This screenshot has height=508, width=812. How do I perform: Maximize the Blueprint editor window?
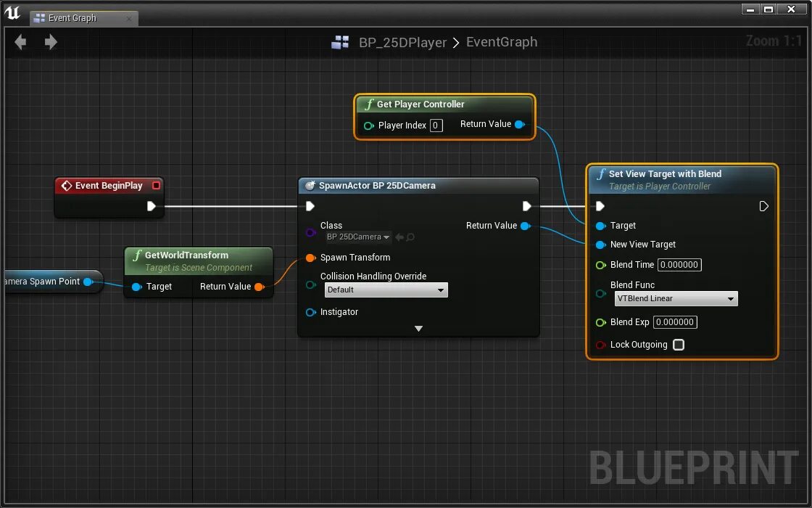(x=768, y=9)
